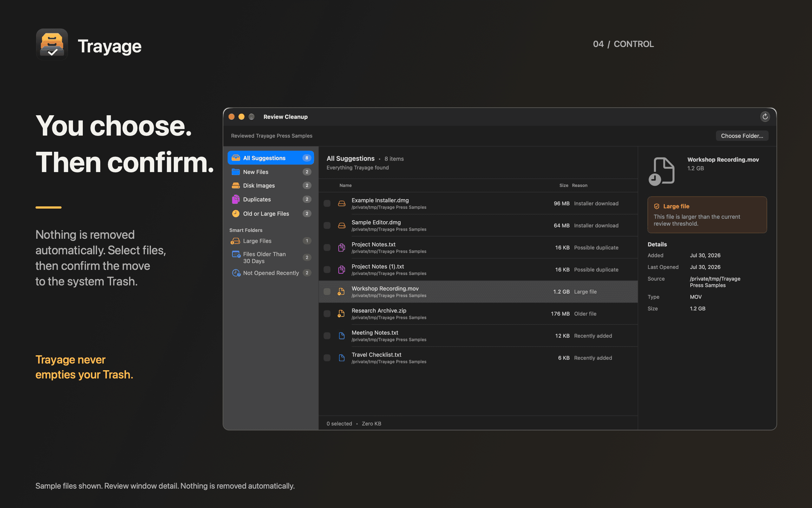Click the Possible duplicate reason for Project Notes (1).txt

click(x=596, y=270)
